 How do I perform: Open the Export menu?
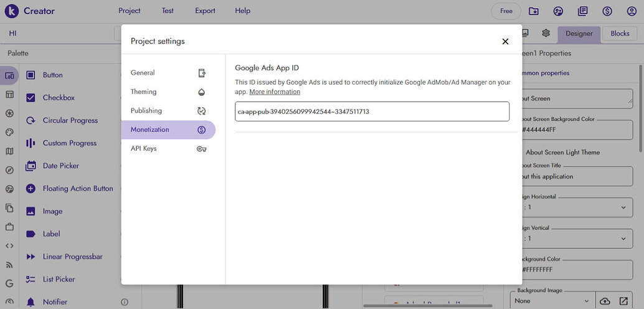(x=205, y=11)
